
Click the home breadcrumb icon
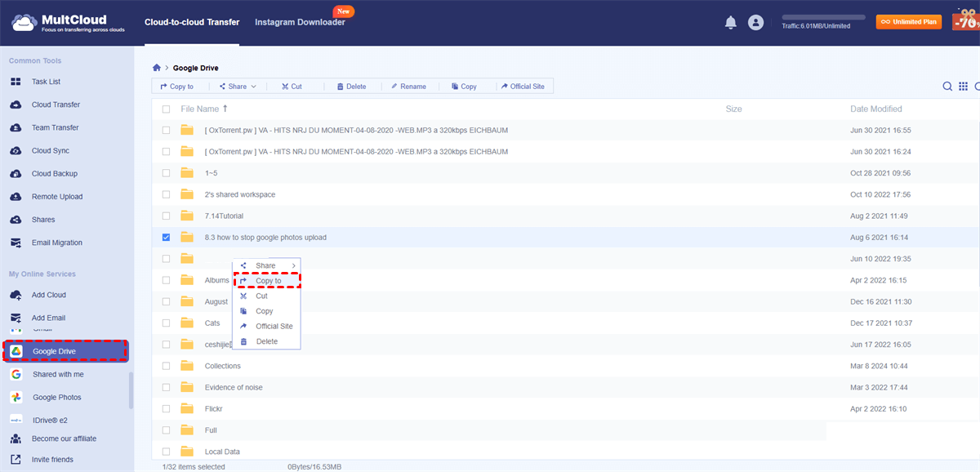click(x=157, y=68)
